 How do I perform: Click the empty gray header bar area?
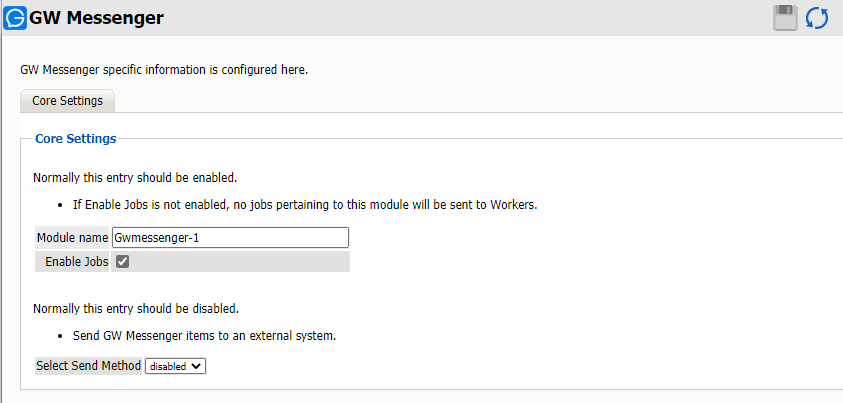[450, 18]
